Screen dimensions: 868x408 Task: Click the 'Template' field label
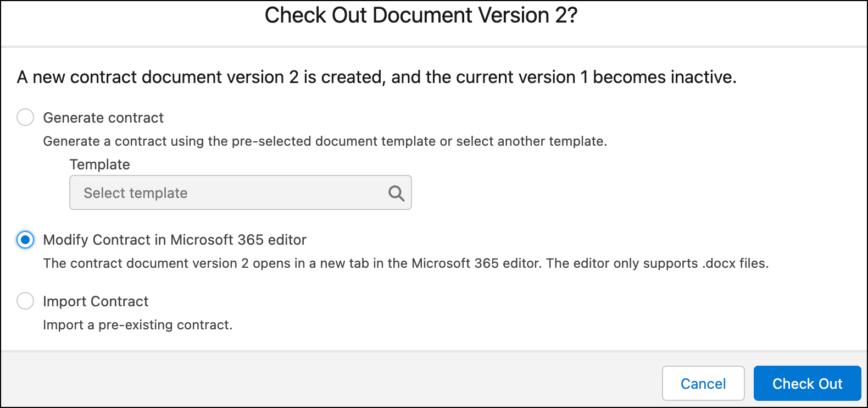tap(99, 164)
